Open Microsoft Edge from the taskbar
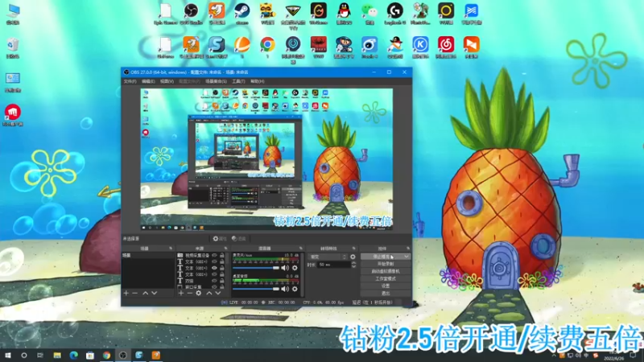This screenshot has width=644, height=362. (73, 356)
